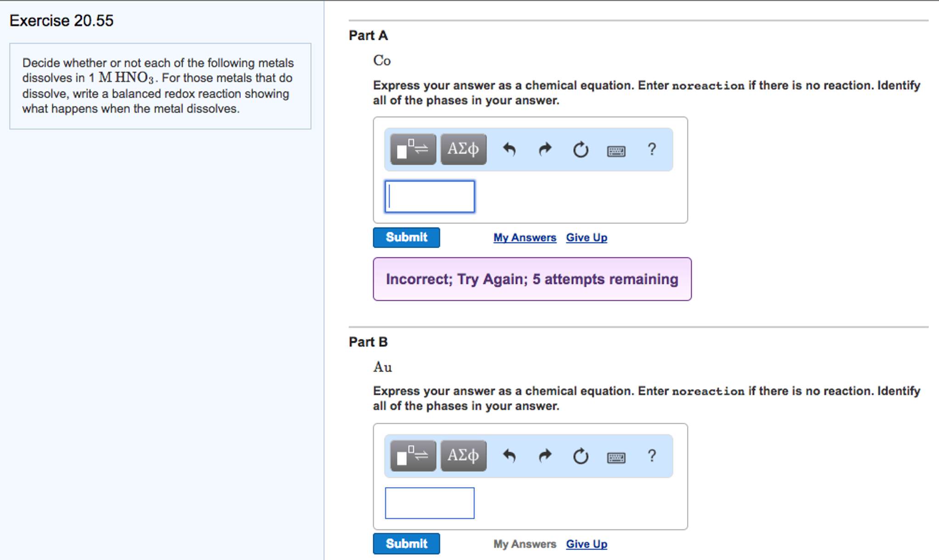Click redo arrow in Part B toolbar
The width and height of the screenshot is (939, 560).
point(545,456)
